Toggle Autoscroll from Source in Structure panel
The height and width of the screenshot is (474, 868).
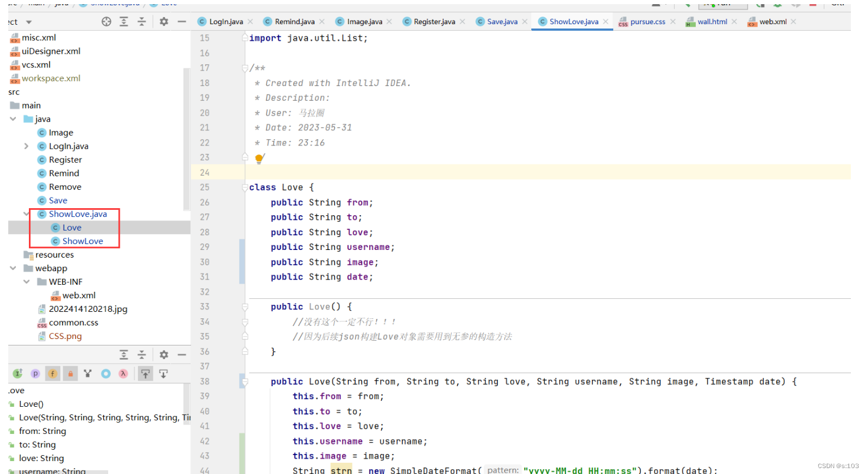tap(163, 373)
